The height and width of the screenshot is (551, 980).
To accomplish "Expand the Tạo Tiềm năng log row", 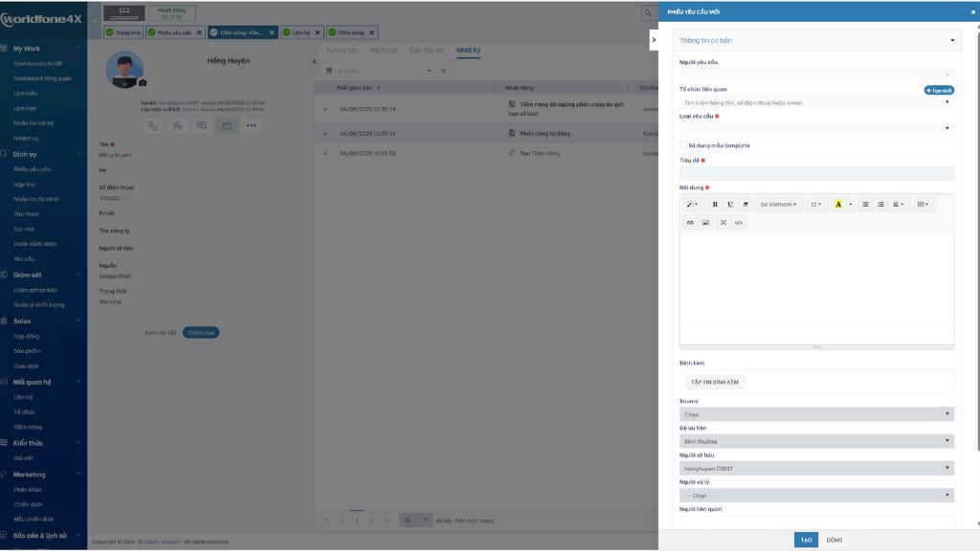I will pyautogui.click(x=325, y=153).
